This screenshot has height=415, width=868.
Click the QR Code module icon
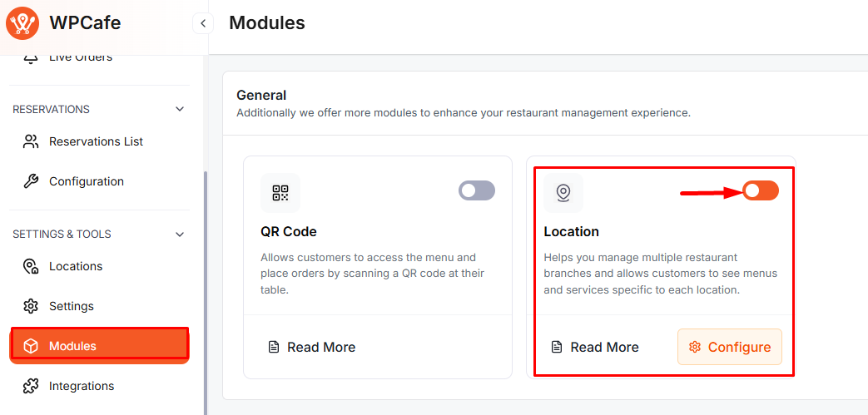[280, 193]
